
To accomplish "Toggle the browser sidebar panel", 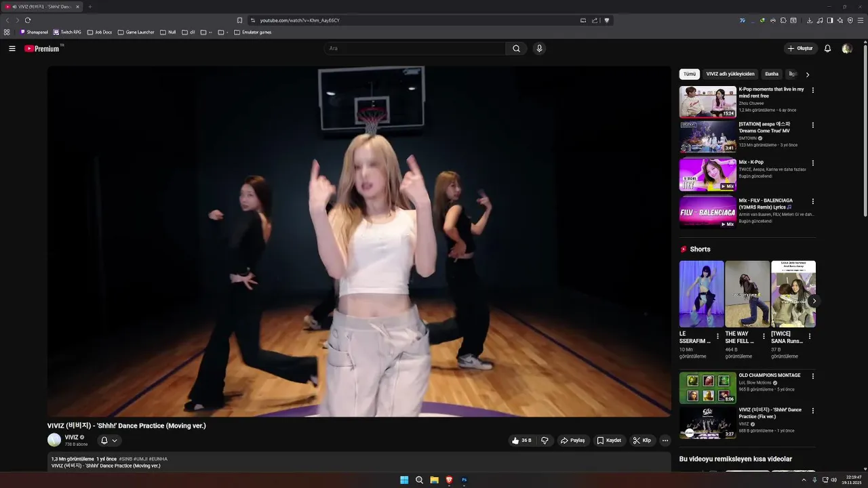I will pos(830,20).
